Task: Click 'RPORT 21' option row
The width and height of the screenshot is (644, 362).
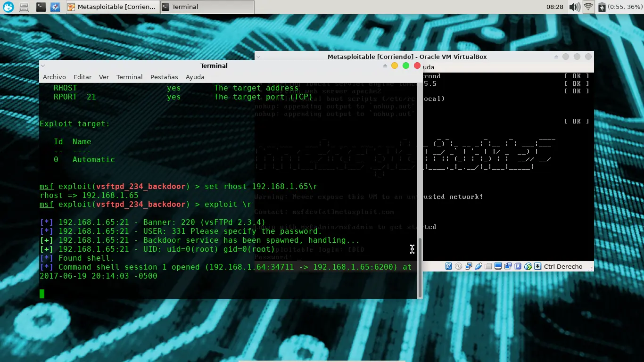Action: pos(183,97)
